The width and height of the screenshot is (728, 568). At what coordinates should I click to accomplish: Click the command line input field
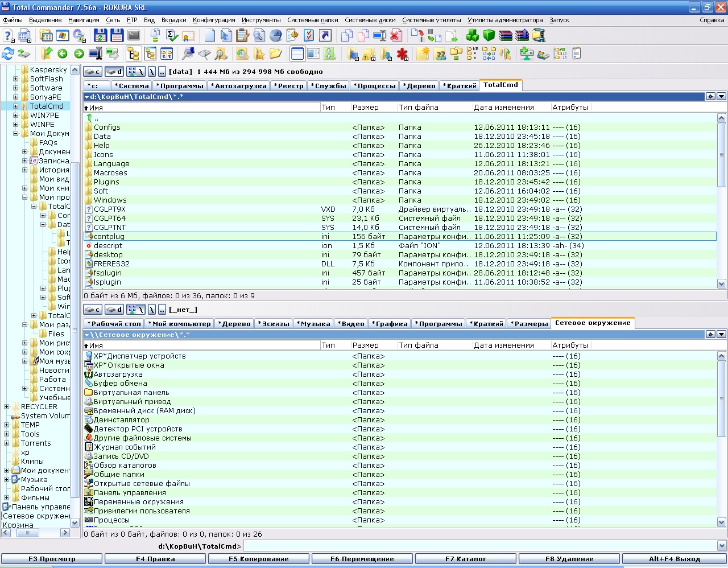[479, 546]
